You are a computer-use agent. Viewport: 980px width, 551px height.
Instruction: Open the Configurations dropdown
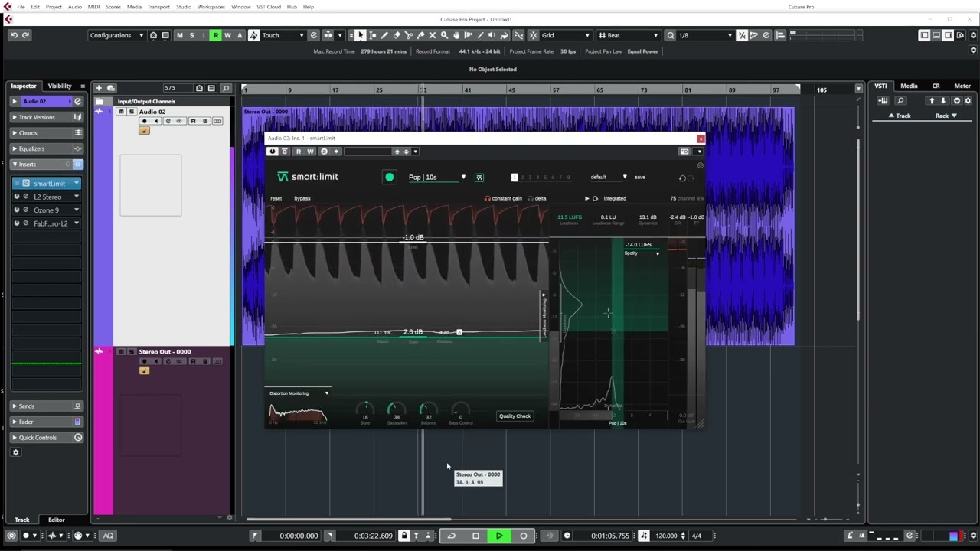click(116, 35)
